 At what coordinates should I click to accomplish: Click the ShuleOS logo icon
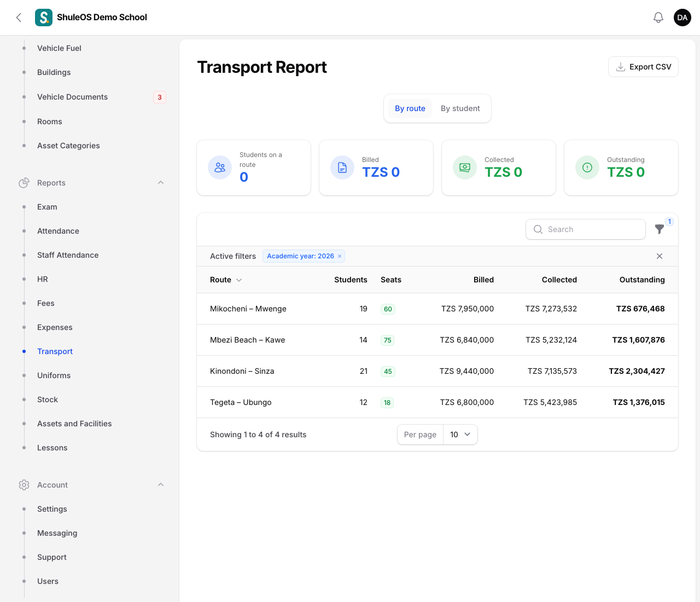coord(44,18)
